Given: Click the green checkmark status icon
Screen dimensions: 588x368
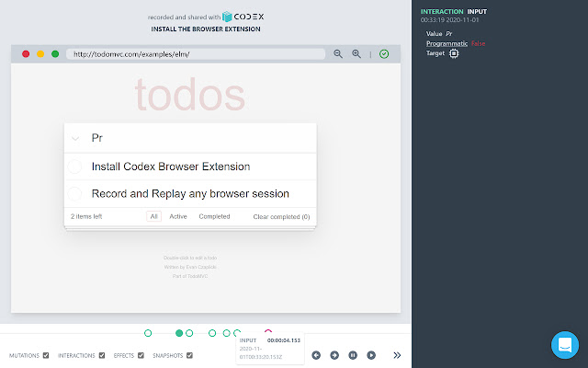Looking at the screenshot, I should [x=384, y=54].
